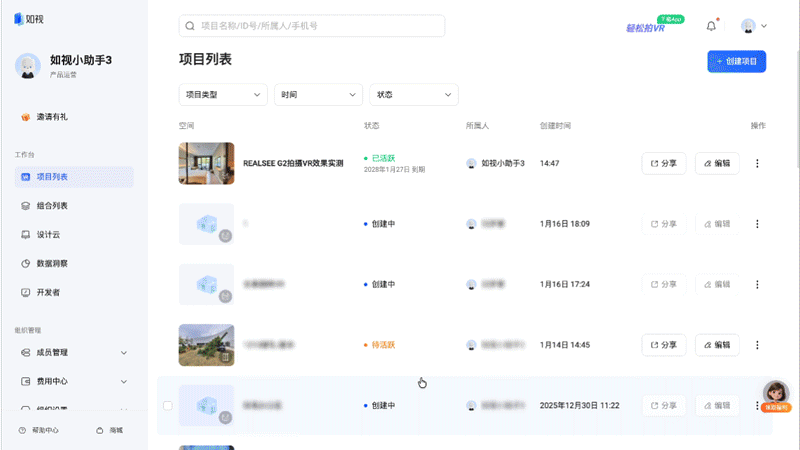Click the customer service avatar icon
Image resolution: width=800 pixels, height=450 pixels.
pos(776,396)
